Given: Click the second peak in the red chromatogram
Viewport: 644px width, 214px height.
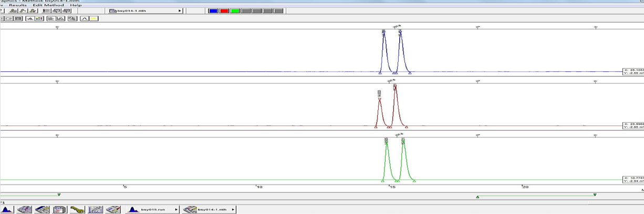Looking at the screenshot, I should (x=396, y=106).
